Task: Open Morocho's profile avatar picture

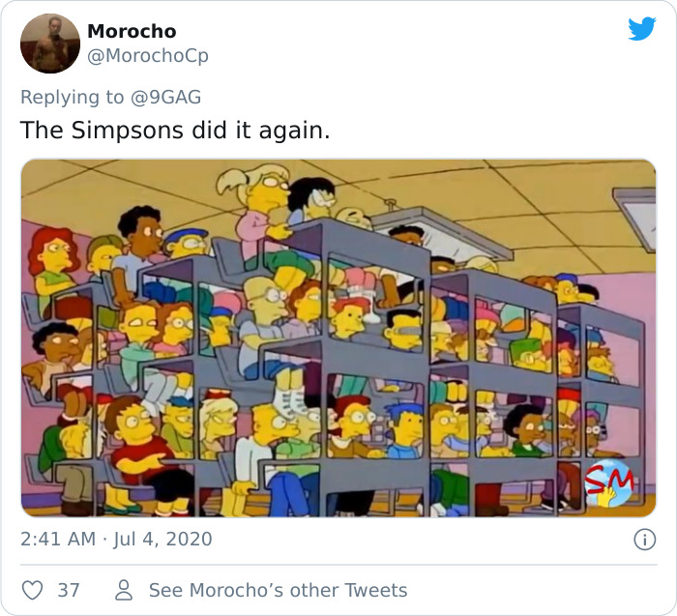Action: pos(50,44)
